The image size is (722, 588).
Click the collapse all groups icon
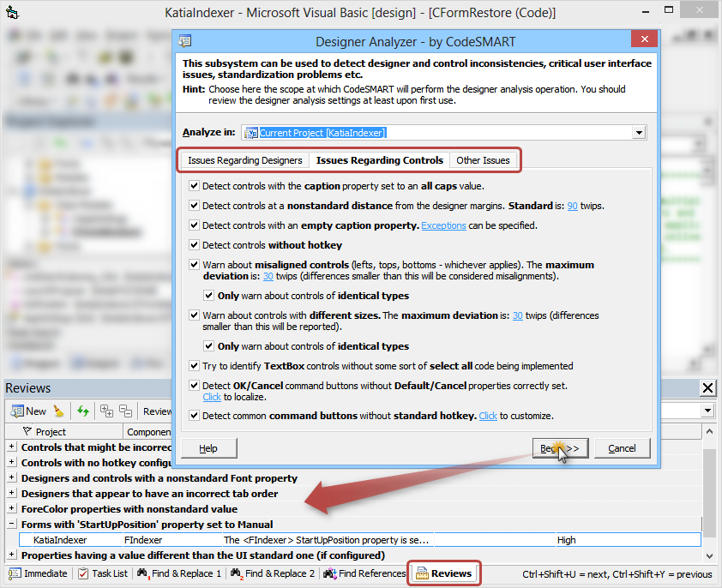(x=126, y=411)
